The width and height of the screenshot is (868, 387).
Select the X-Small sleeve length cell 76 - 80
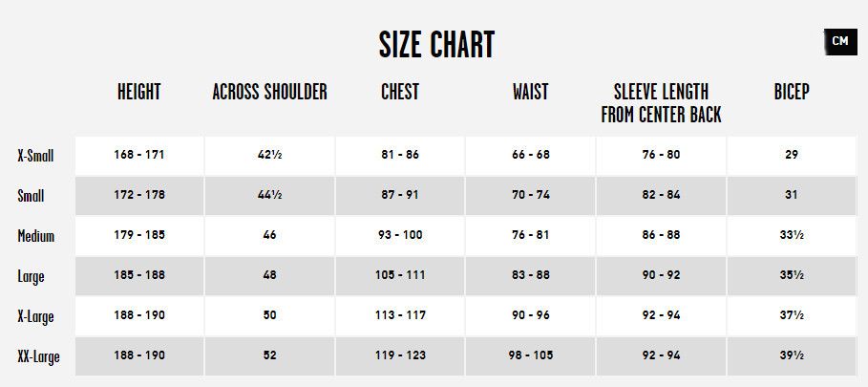[x=661, y=155]
